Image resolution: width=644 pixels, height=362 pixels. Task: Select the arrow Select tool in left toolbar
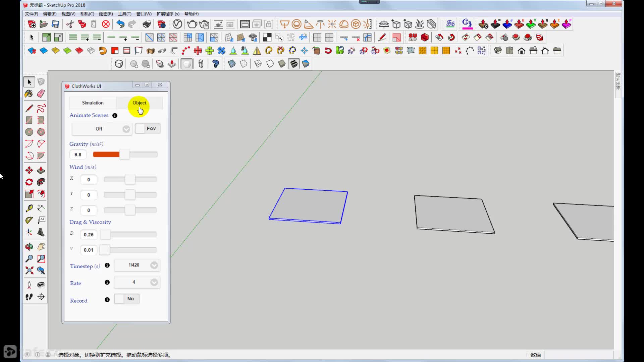29,82
